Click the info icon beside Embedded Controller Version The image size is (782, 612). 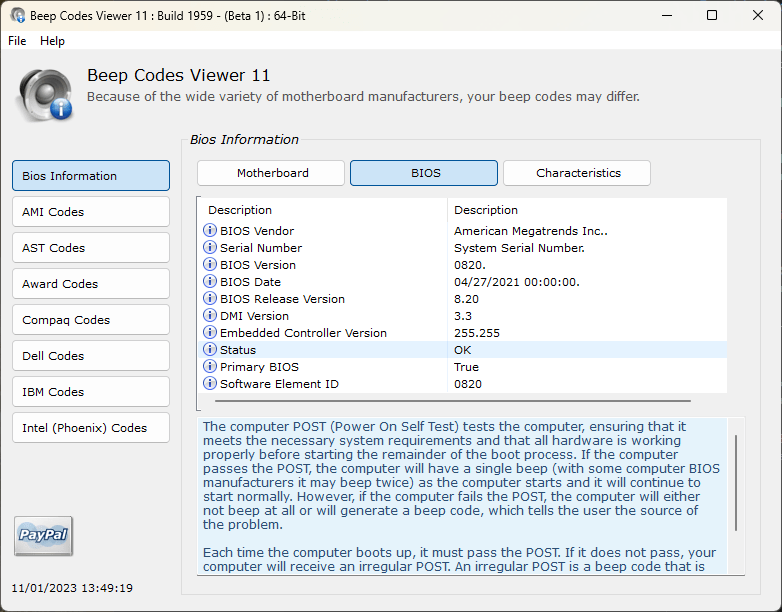pos(210,332)
